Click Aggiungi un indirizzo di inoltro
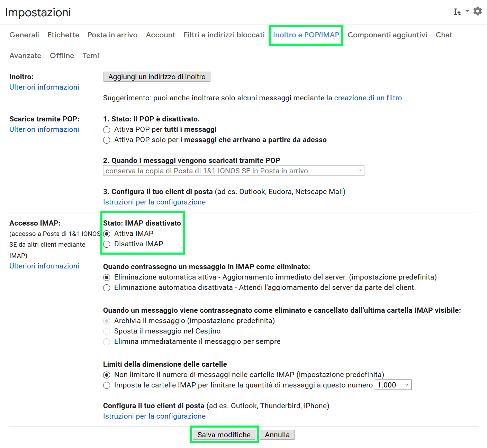 tap(157, 77)
